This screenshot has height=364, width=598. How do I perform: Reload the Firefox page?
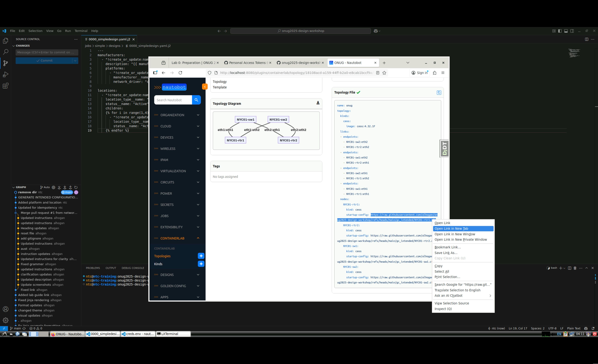click(x=180, y=73)
